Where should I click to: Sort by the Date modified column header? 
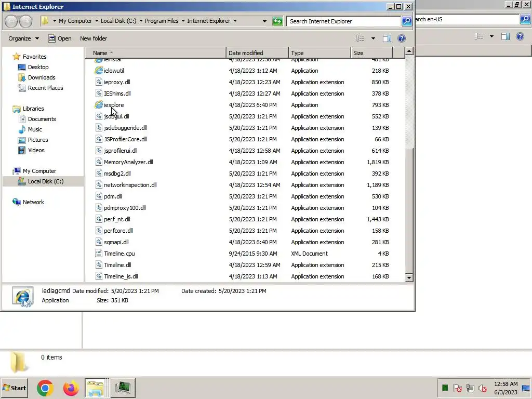pyautogui.click(x=257, y=53)
